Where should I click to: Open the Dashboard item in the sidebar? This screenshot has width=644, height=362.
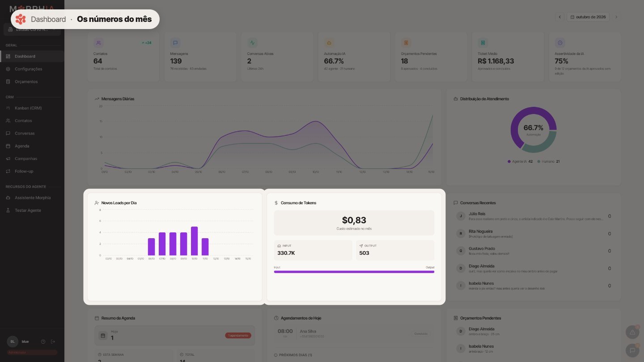32,56
